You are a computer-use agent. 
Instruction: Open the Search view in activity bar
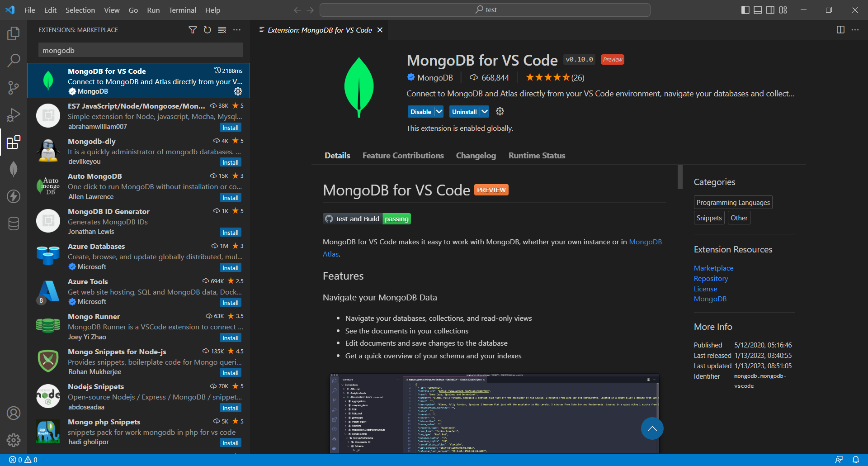[x=14, y=60]
